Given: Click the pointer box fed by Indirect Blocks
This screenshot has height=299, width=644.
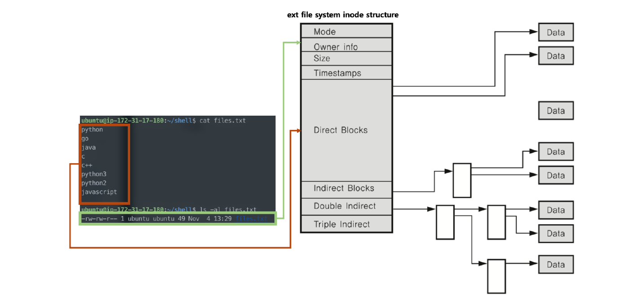Looking at the screenshot, I should pyautogui.click(x=462, y=180).
